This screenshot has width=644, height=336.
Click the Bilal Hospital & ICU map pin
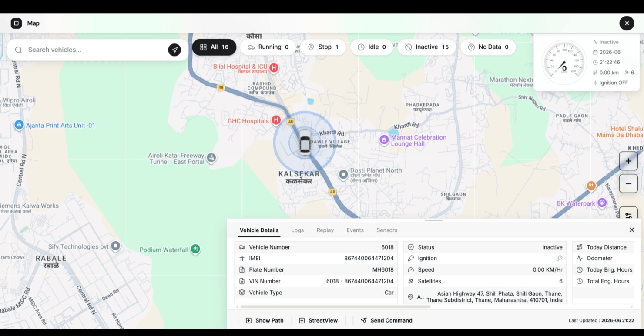tap(274, 67)
